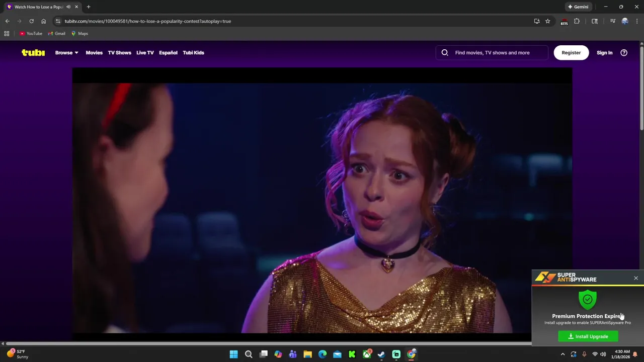The image size is (644, 362).
Task: Open the Tubi logo home link
Action: click(33, 52)
